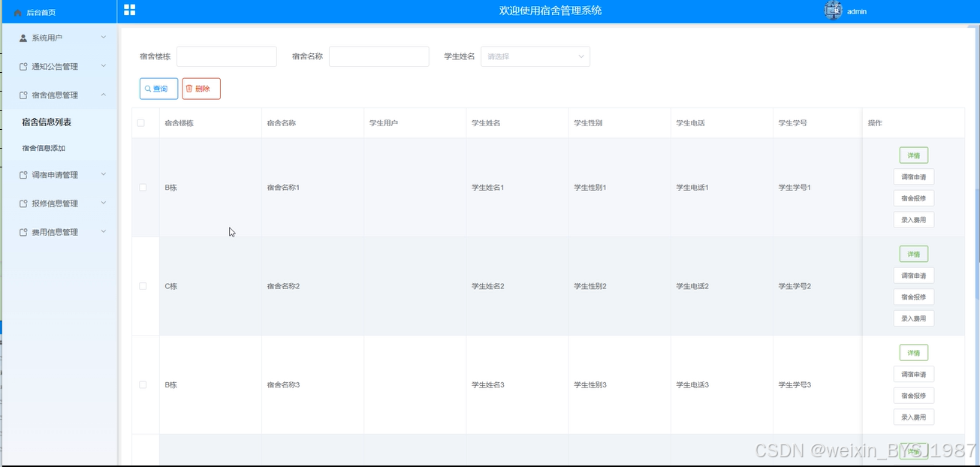
Task: Click 宿舍报修 button for 宿舍名称2 row
Action: click(x=914, y=297)
